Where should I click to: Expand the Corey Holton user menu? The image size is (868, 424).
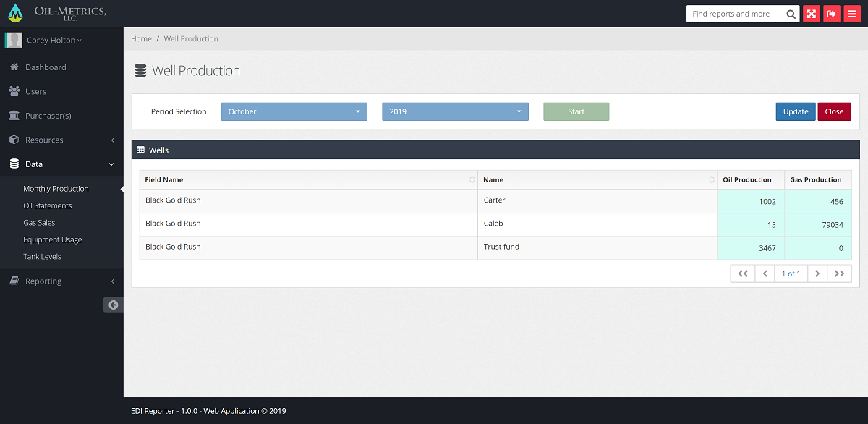[x=54, y=41]
